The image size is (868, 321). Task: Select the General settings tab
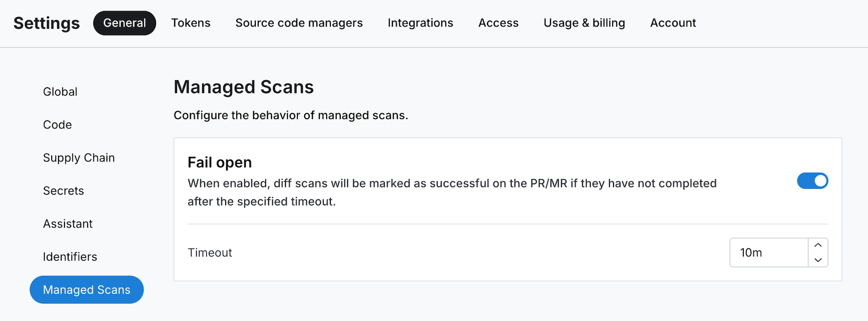point(124,22)
